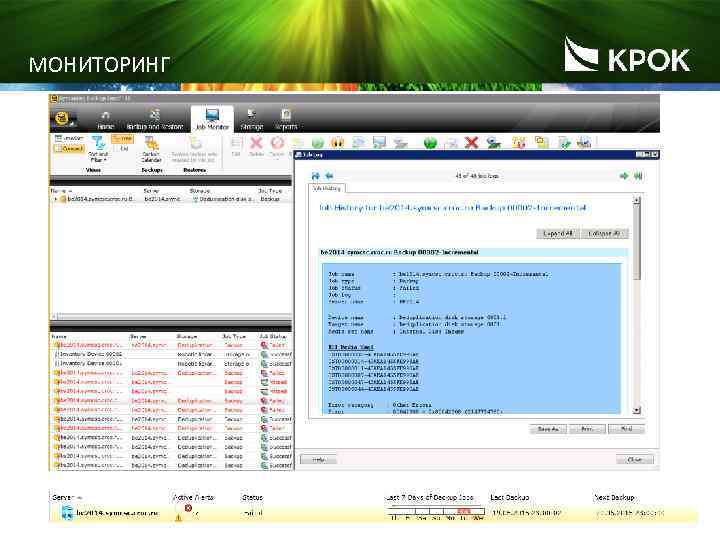The image size is (720, 540).
Task: Switch to the Home tab
Action: tap(105, 121)
